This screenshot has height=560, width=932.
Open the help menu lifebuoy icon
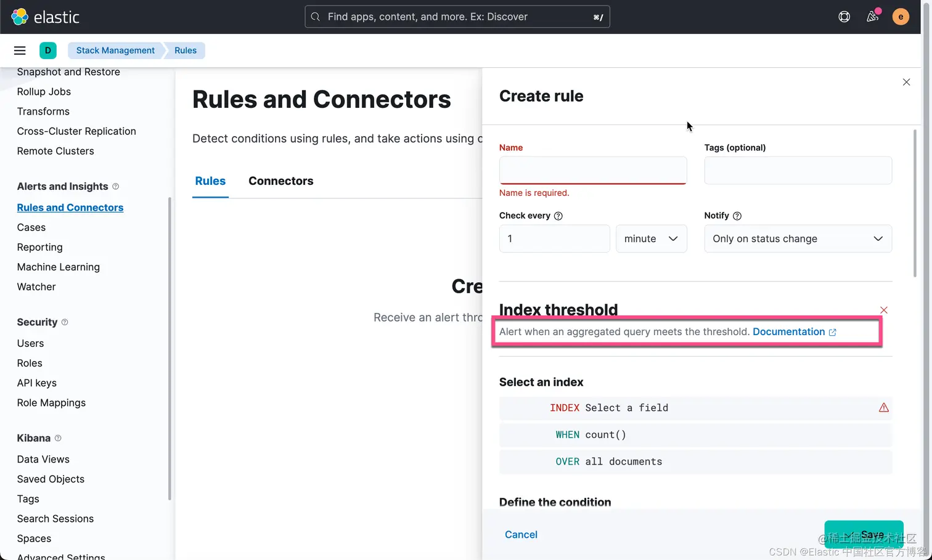tap(844, 17)
